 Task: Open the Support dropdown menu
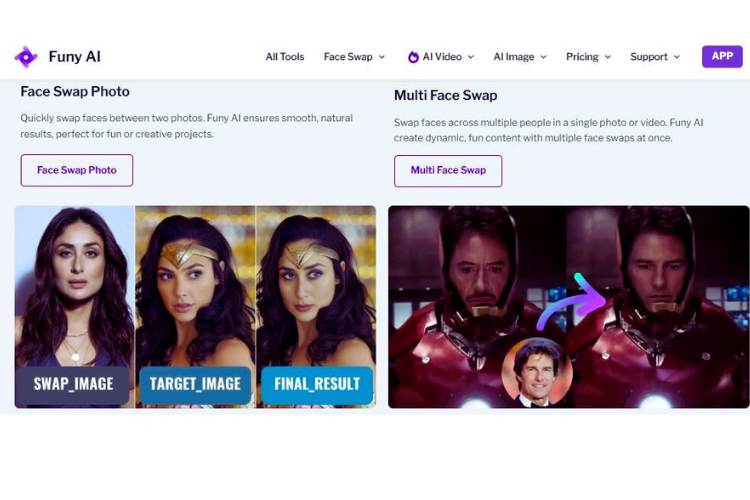[655, 57]
